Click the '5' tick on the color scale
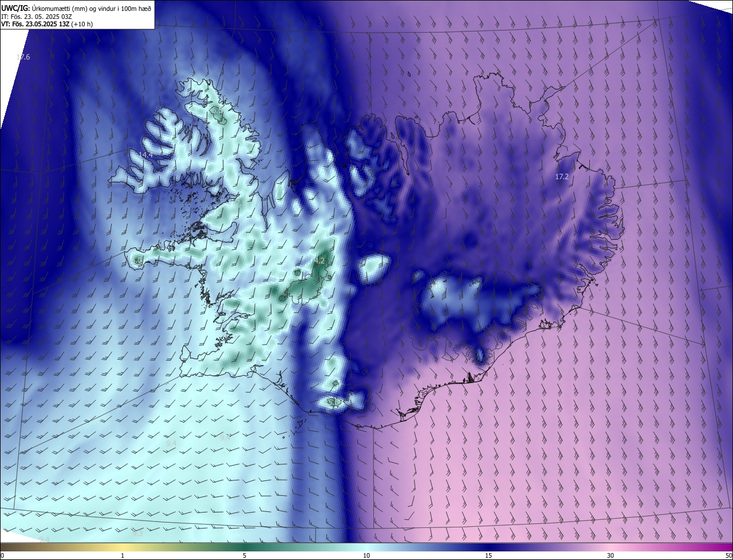The height and width of the screenshot is (560, 733). coord(245,555)
